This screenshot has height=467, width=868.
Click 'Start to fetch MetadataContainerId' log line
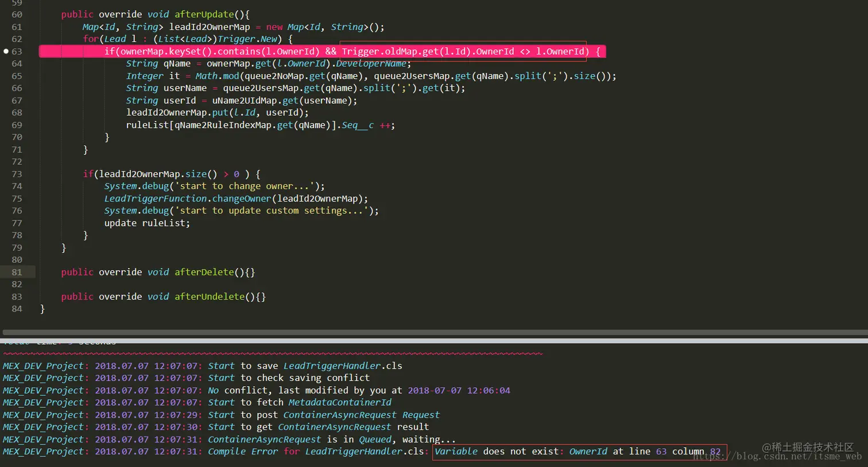[x=300, y=402]
